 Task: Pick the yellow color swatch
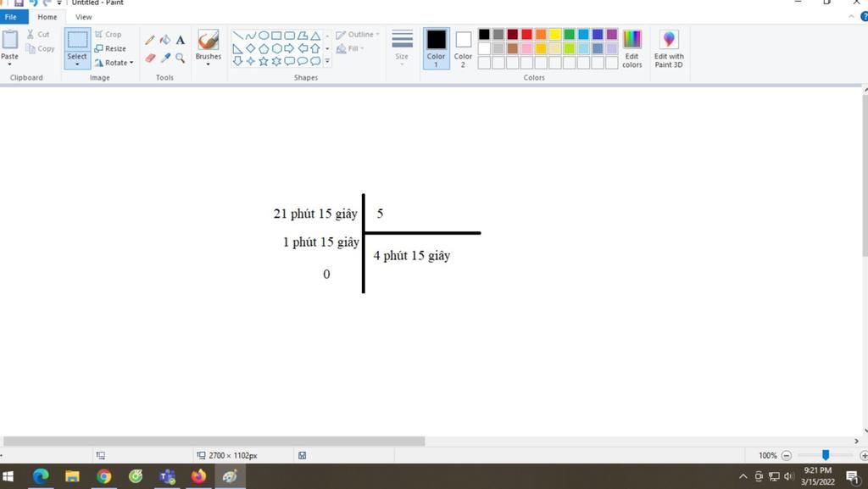point(554,34)
